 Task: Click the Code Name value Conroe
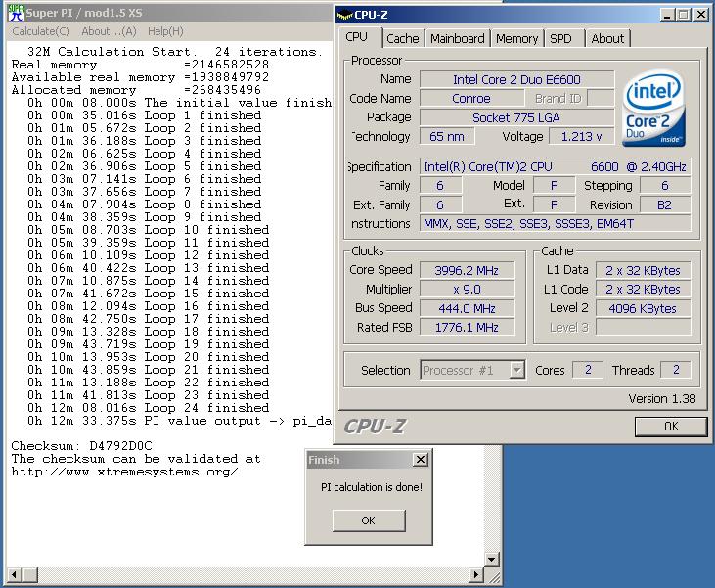[471, 99]
